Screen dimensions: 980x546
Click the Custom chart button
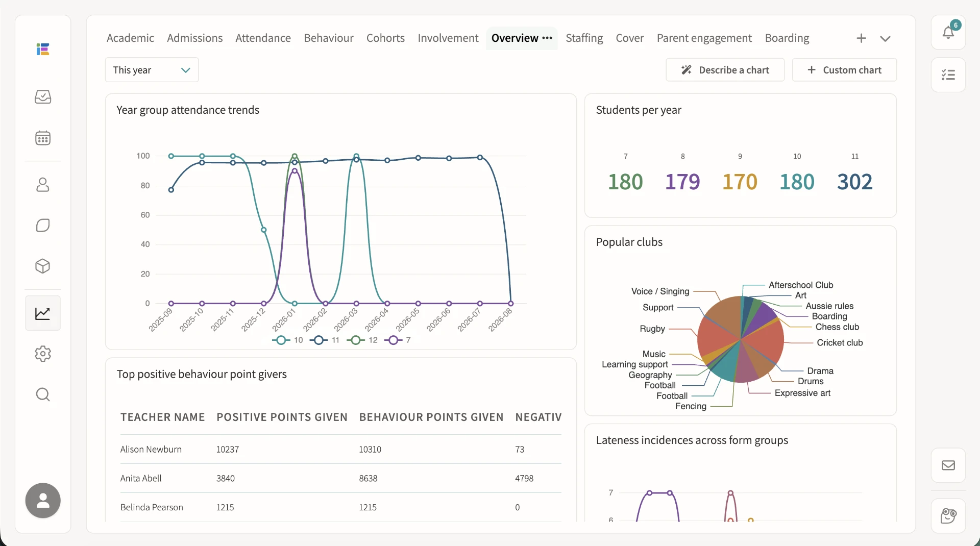click(x=844, y=70)
